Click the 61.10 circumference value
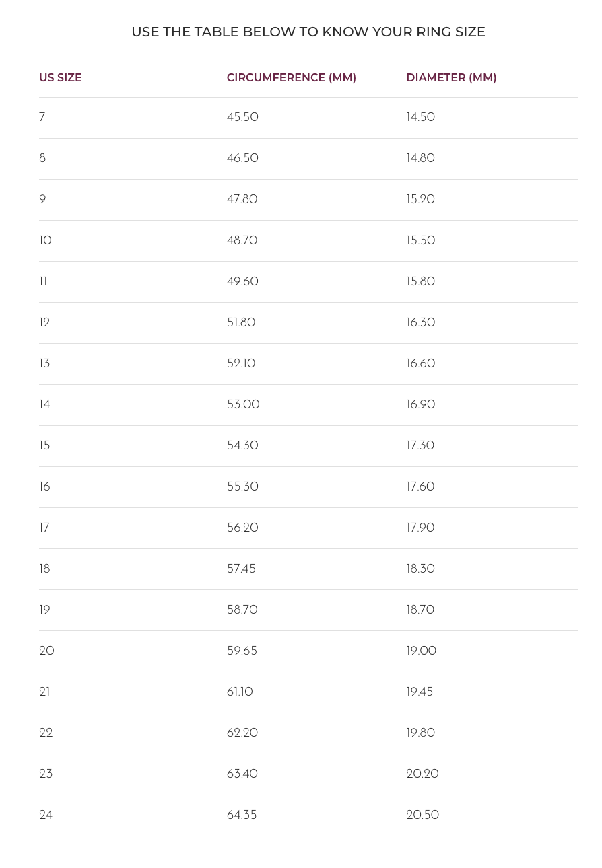The height and width of the screenshot is (868, 602). (240, 692)
